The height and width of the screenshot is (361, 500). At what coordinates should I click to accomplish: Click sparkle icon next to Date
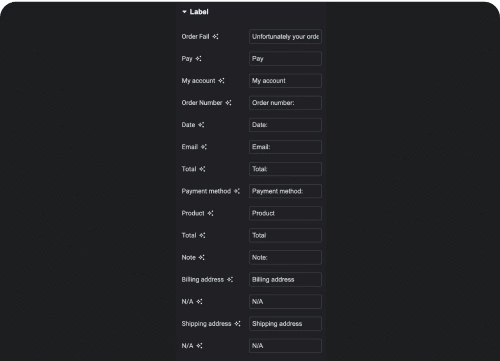coord(201,125)
